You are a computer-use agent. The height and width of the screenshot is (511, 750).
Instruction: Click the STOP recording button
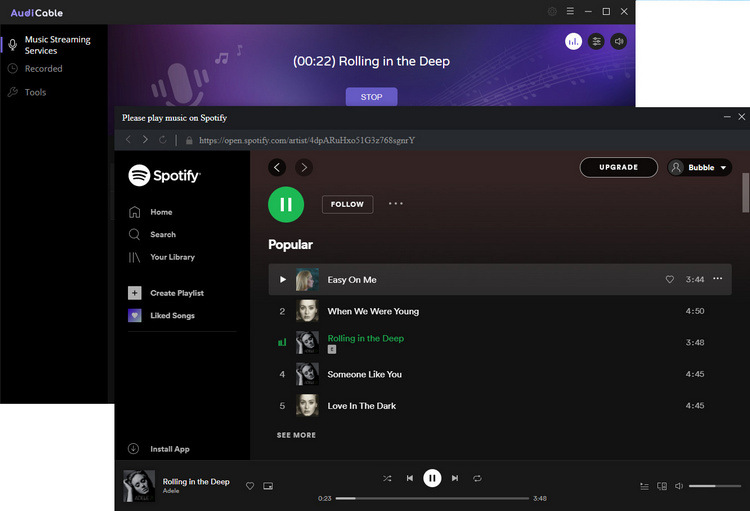tap(371, 97)
